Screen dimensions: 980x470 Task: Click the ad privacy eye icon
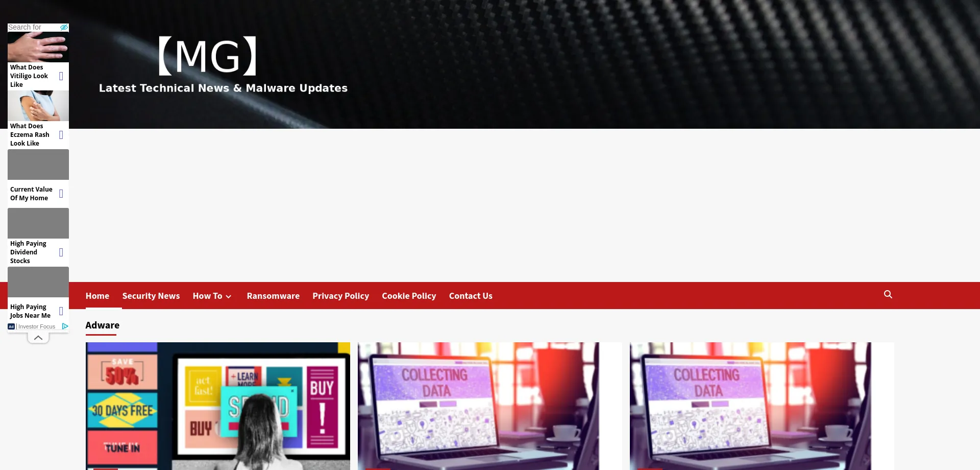(x=64, y=28)
